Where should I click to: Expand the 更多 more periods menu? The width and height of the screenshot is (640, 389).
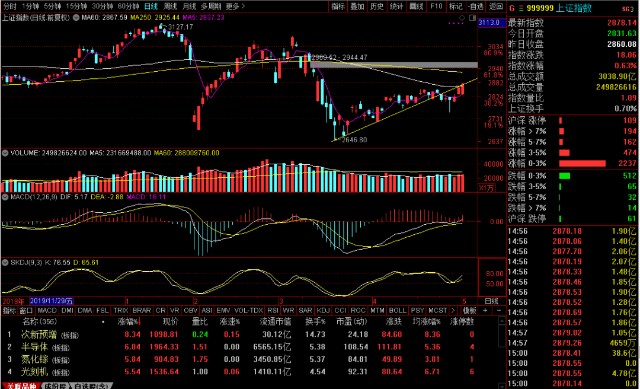tap(235, 6)
